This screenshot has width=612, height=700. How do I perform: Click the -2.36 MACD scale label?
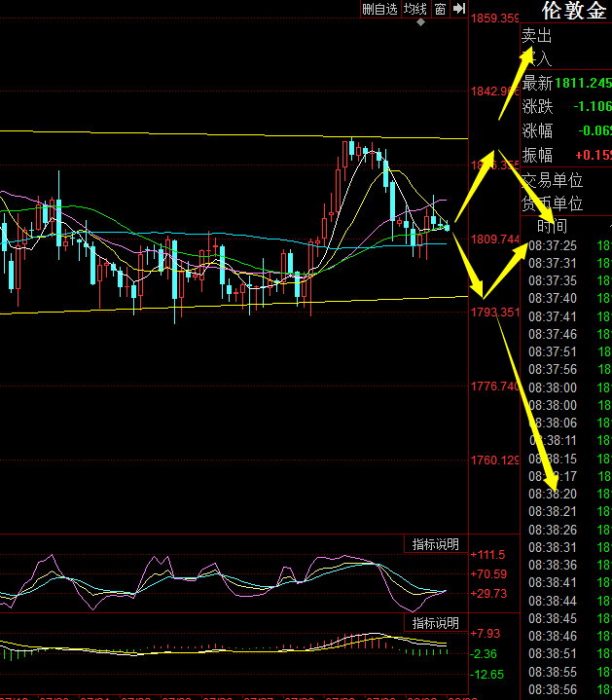484,654
